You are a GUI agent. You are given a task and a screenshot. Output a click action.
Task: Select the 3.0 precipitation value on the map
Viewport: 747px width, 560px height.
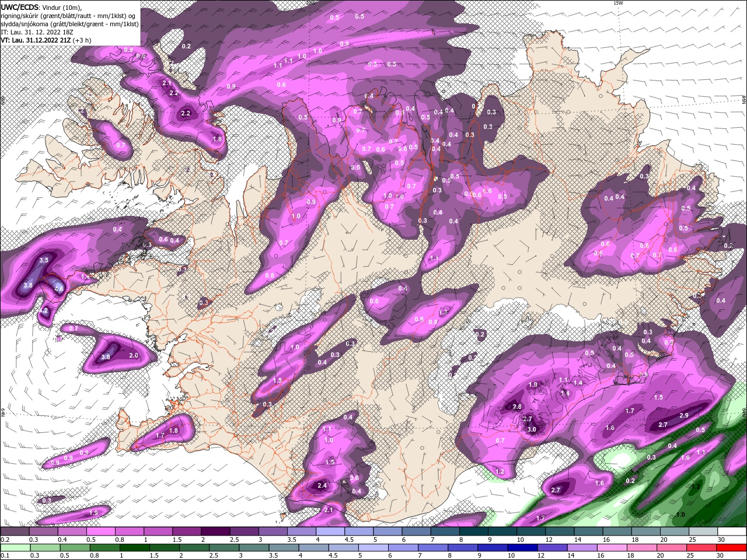click(532, 430)
